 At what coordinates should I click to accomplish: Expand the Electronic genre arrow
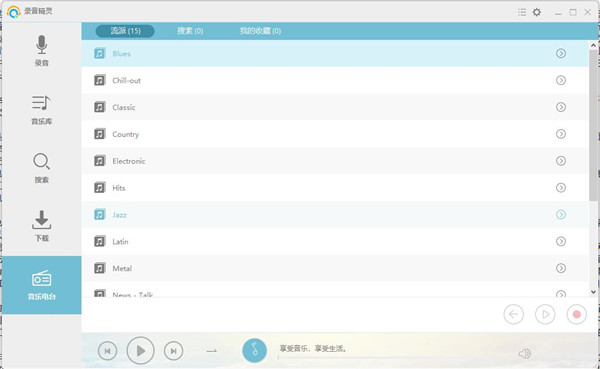coord(561,161)
